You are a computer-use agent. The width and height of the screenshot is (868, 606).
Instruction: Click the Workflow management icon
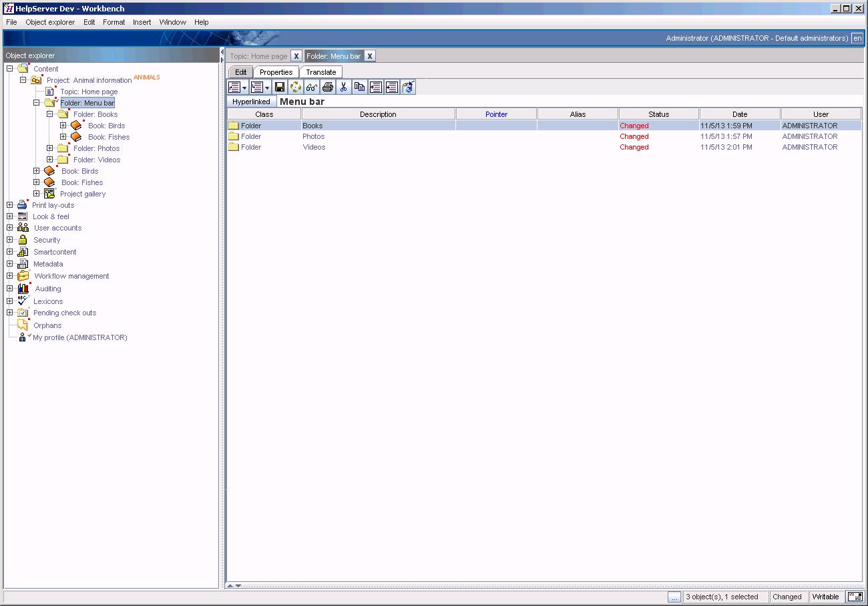[23, 276]
